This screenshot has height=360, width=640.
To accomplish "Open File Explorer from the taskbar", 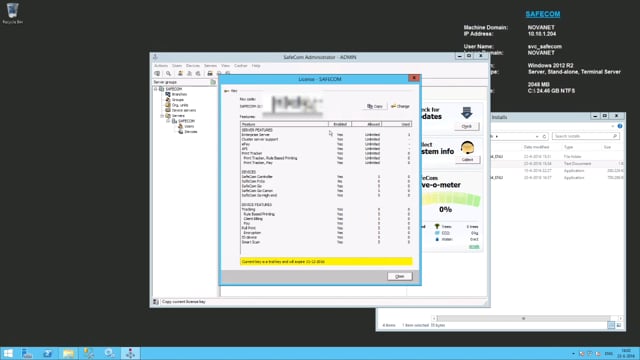I will (68, 353).
